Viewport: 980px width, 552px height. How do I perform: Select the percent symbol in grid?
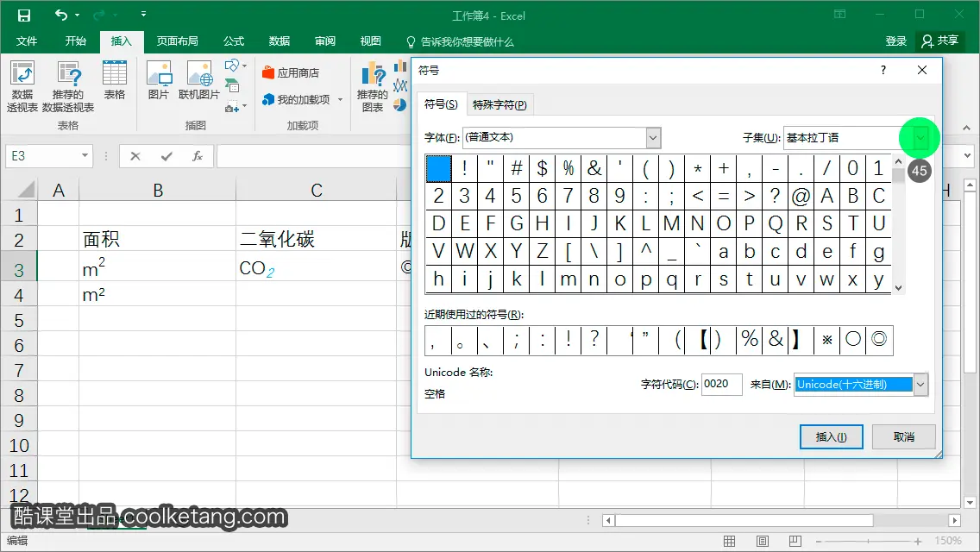pos(569,168)
